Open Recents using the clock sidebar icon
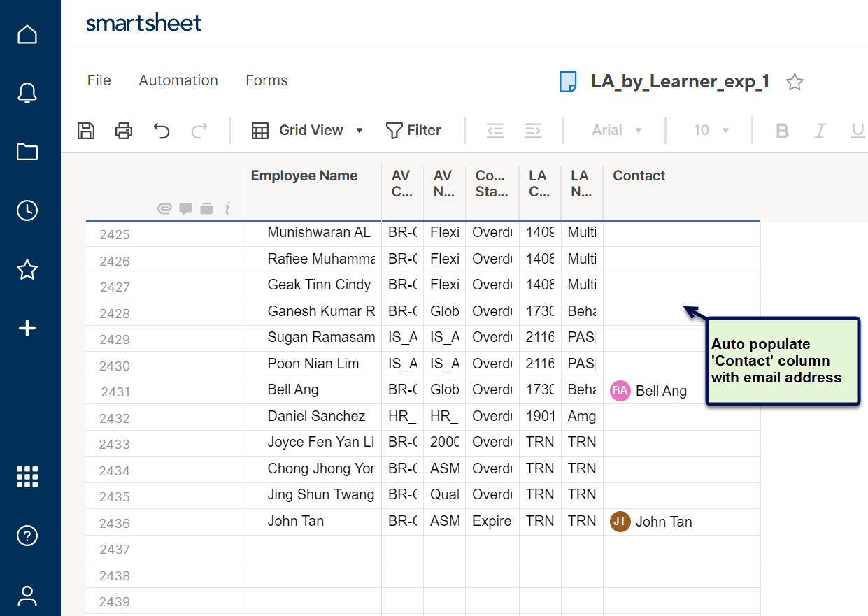The width and height of the screenshot is (868, 616). click(27, 210)
